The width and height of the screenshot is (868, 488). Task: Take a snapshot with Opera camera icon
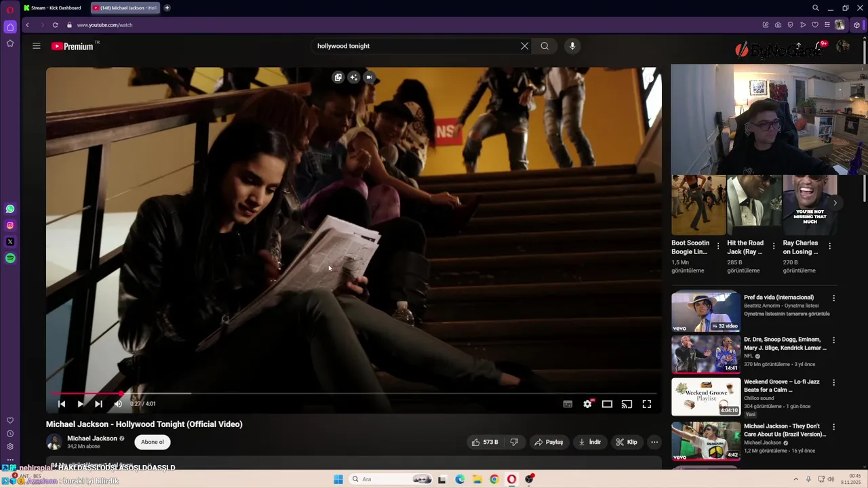click(x=778, y=25)
